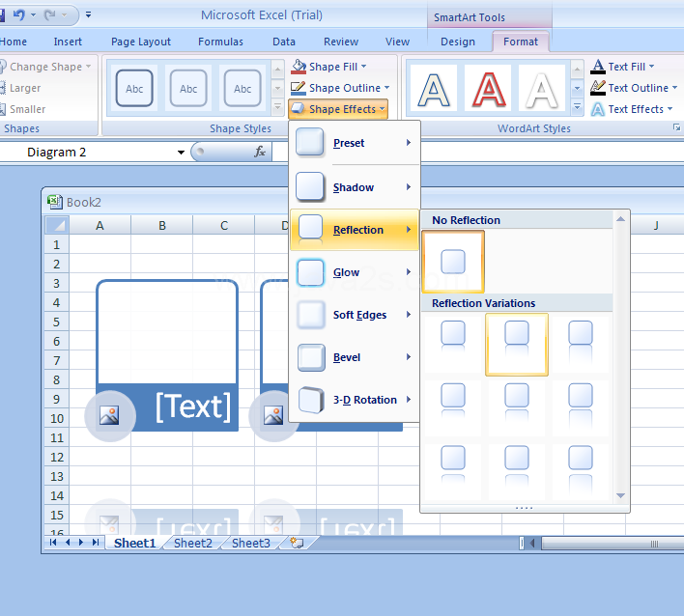Open the Text Outline dropdown
Image resolution: width=684 pixels, height=616 pixels.
pyautogui.click(x=634, y=88)
